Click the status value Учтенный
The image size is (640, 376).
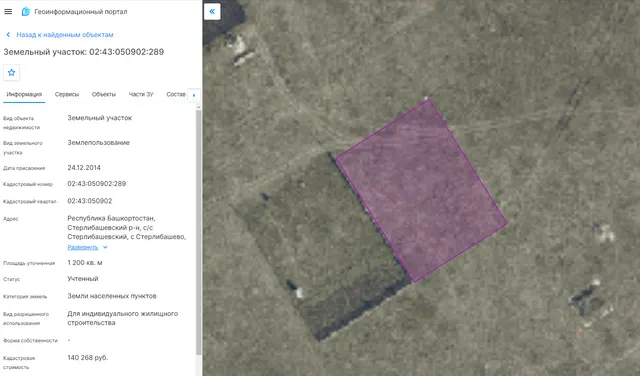pyautogui.click(x=83, y=279)
